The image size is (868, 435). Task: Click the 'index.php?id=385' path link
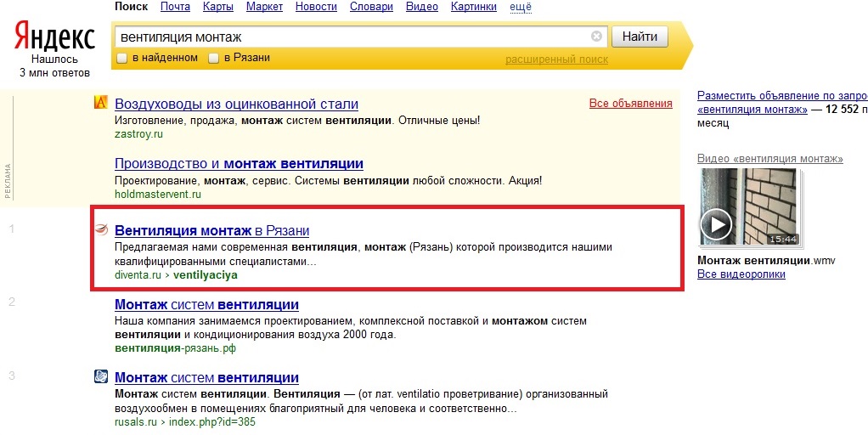[212, 421]
